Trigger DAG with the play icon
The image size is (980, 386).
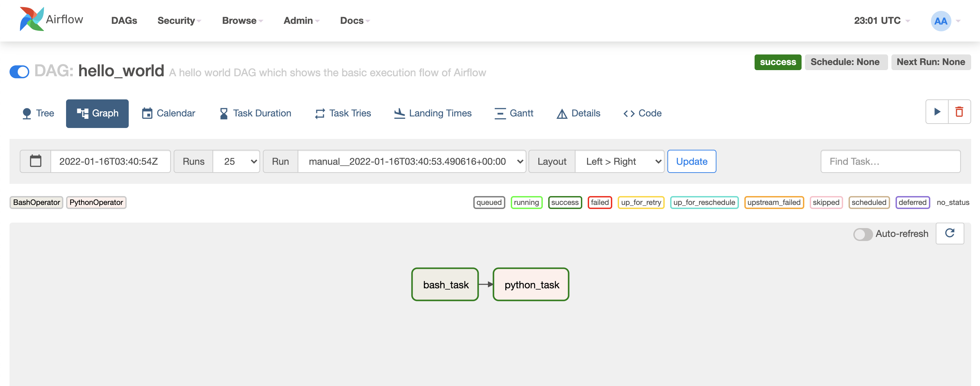[937, 112]
